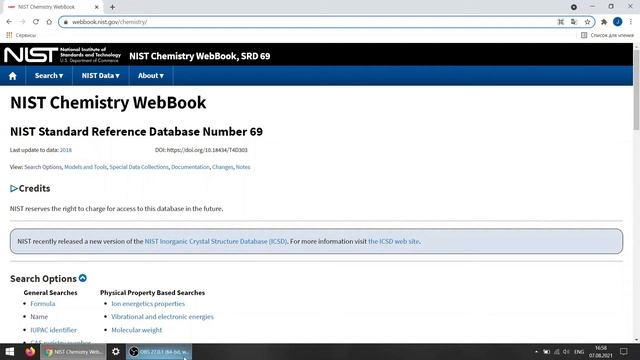Open the Formula search link
The image size is (640, 360).
click(43, 304)
